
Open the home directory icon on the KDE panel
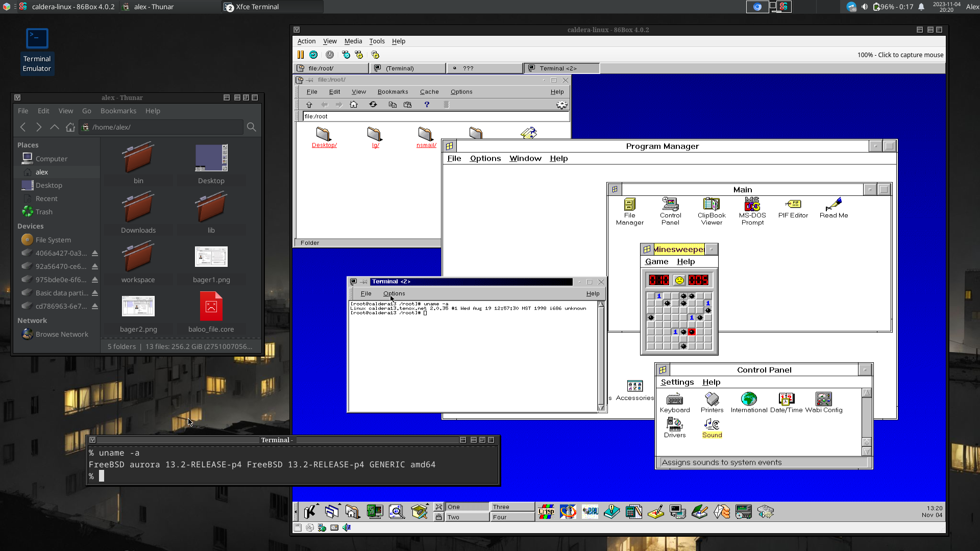pyautogui.click(x=353, y=511)
